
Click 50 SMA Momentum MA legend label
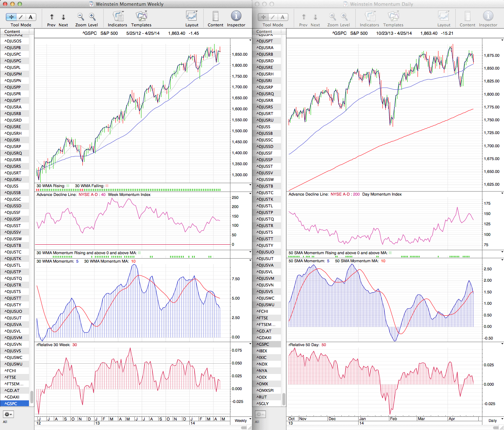click(360, 261)
